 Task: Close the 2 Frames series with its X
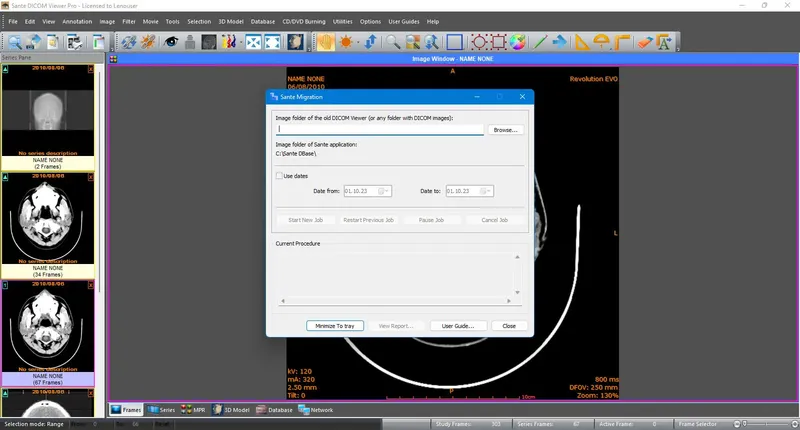coord(91,68)
